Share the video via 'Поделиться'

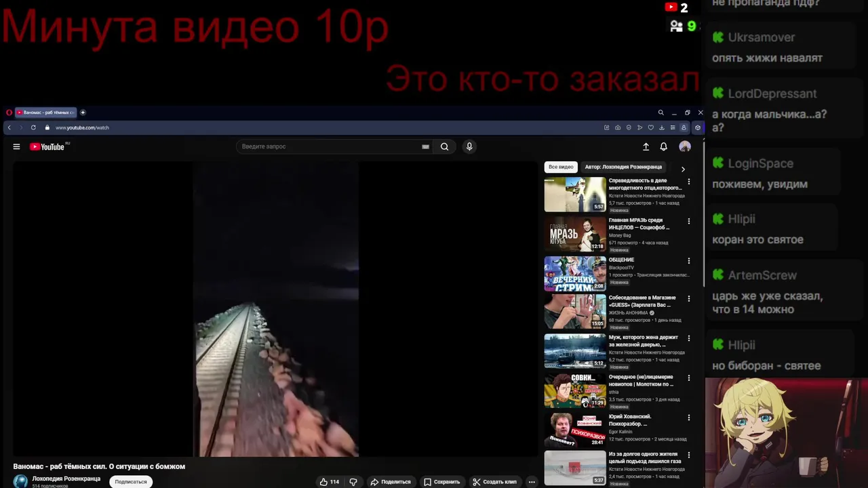click(391, 482)
